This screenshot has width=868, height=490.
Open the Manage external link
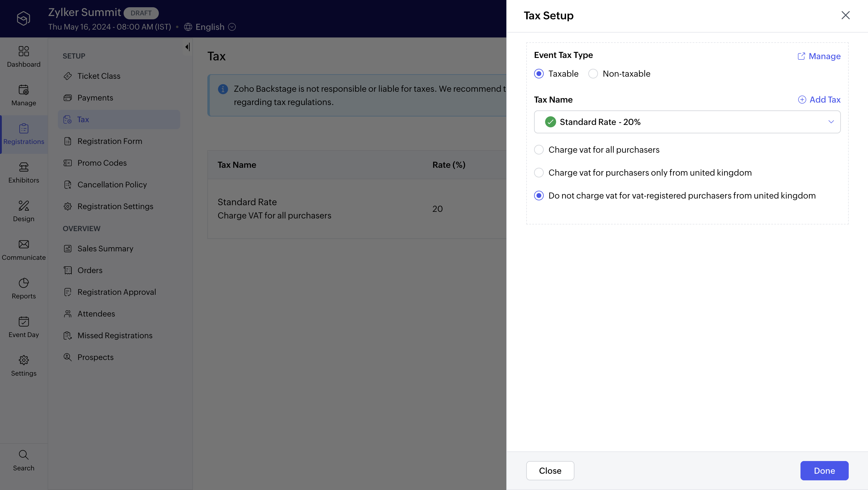(819, 56)
